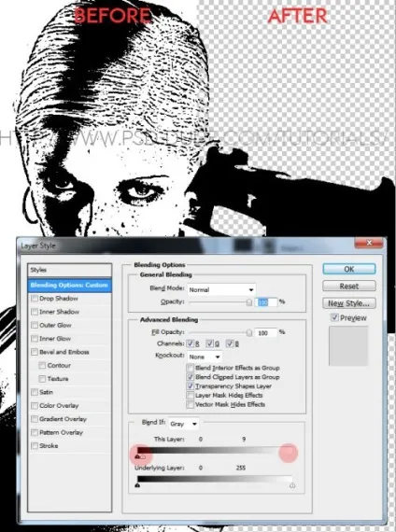Click the Reset button
This screenshot has height=532, width=396.
click(349, 286)
